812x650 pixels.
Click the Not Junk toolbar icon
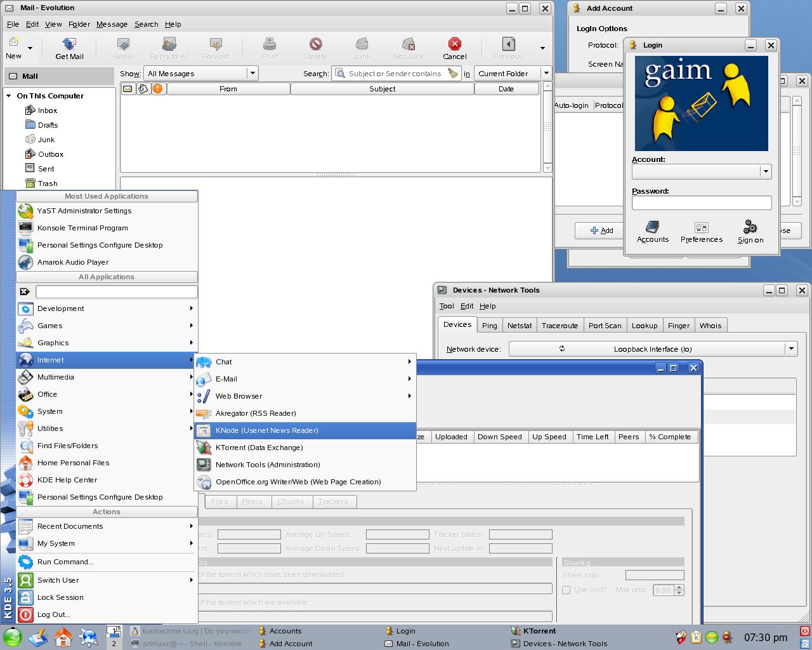coord(409,44)
